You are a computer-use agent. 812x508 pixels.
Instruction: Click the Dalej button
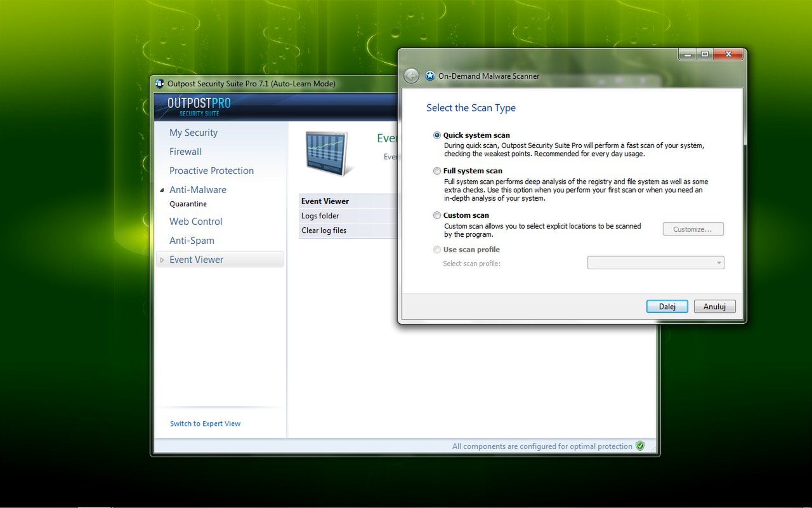click(x=667, y=307)
